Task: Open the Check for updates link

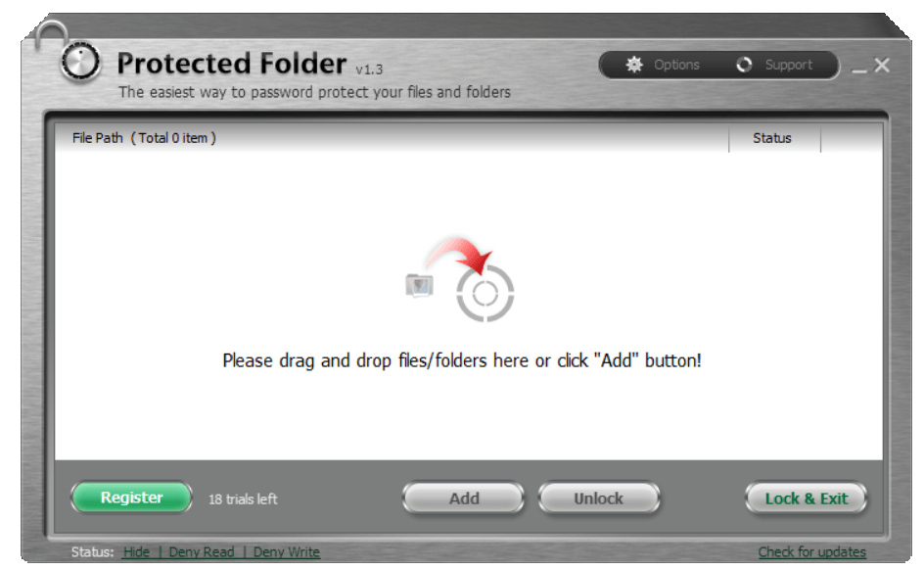Action: (812, 552)
